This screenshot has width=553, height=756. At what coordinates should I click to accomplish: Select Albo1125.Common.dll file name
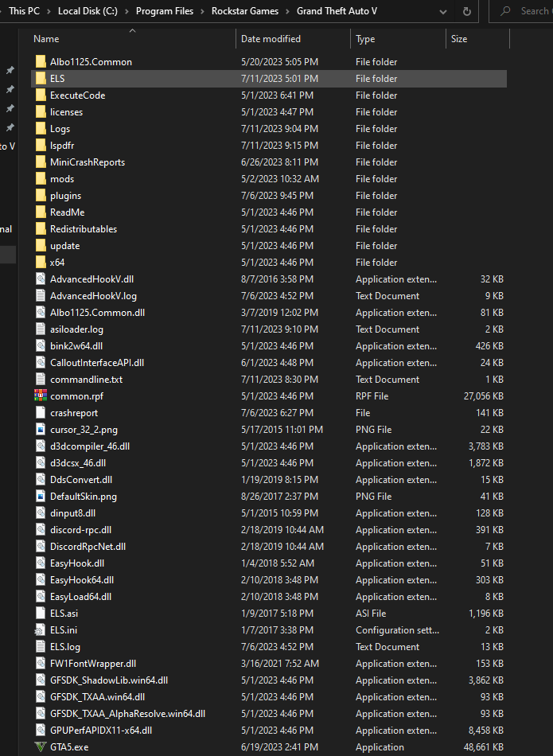[x=97, y=313]
